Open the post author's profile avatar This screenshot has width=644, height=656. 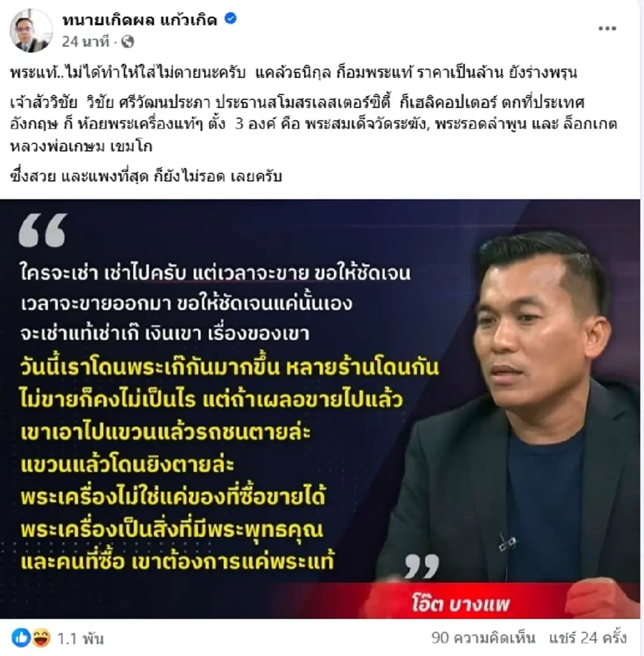coord(31,31)
